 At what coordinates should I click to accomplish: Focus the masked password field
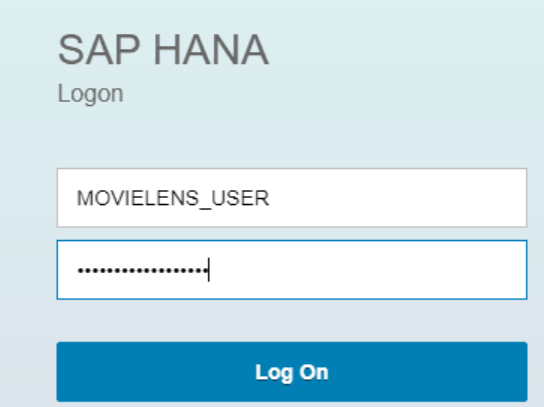point(292,270)
